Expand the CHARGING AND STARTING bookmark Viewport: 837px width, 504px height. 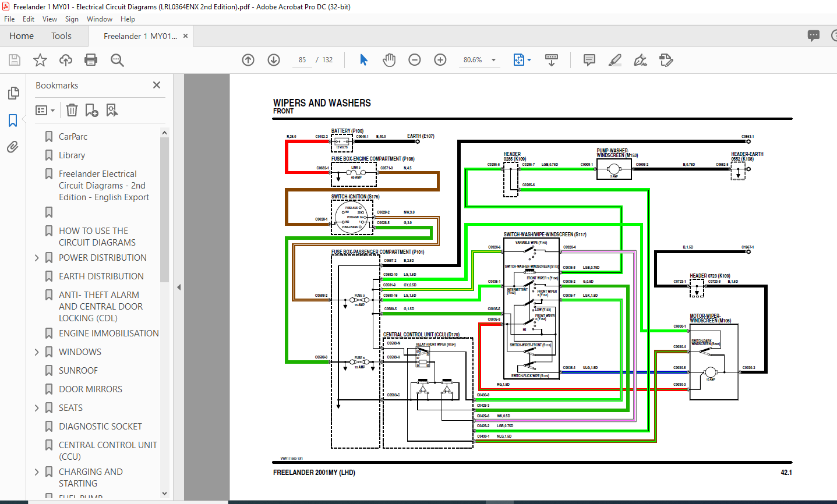pyautogui.click(x=37, y=472)
